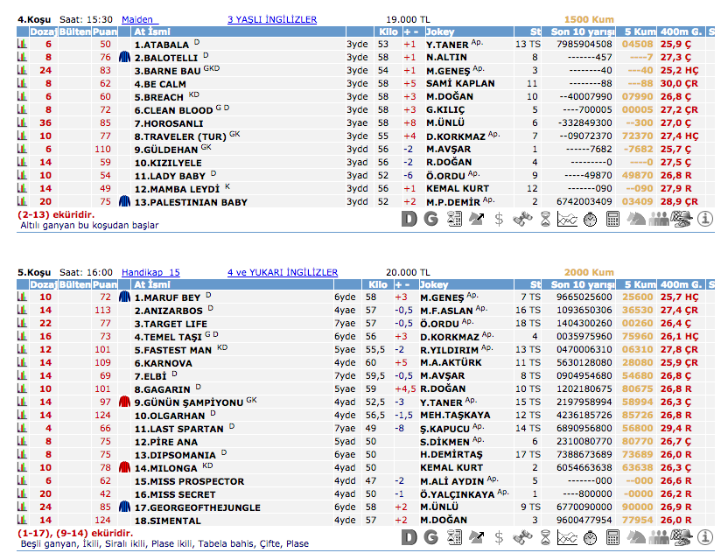Click the jockey silks icon beside BALOTELLI
Viewport: 728px width, 560px height.
click(124, 57)
